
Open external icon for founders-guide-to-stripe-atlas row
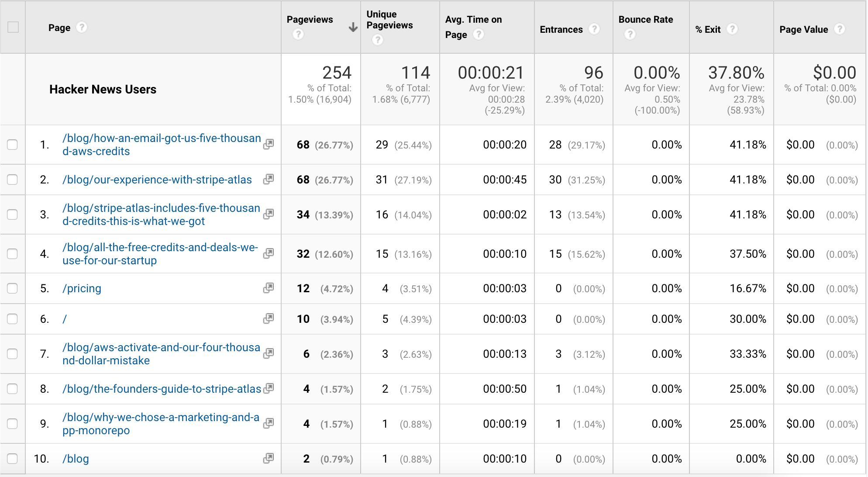coord(269,388)
